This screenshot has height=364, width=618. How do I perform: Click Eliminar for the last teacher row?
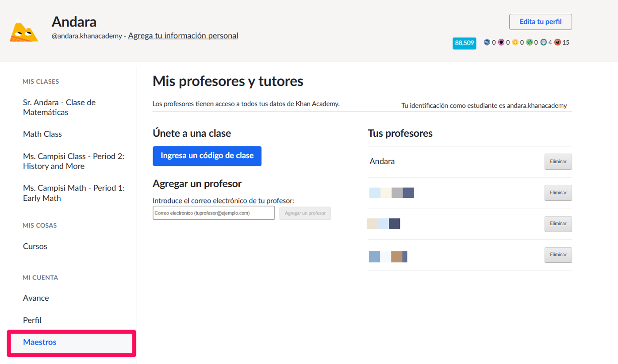(x=558, y=255)
